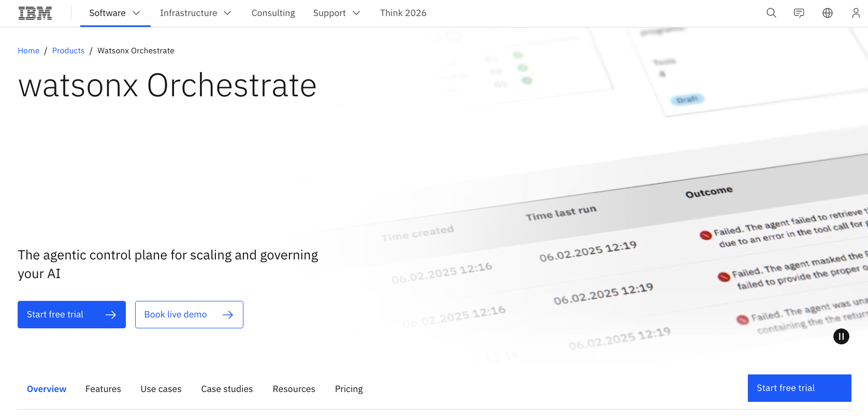Click the blue Start free trial hero button
Viewport: 868px width, 420px height.
click(x=71, y=314)
